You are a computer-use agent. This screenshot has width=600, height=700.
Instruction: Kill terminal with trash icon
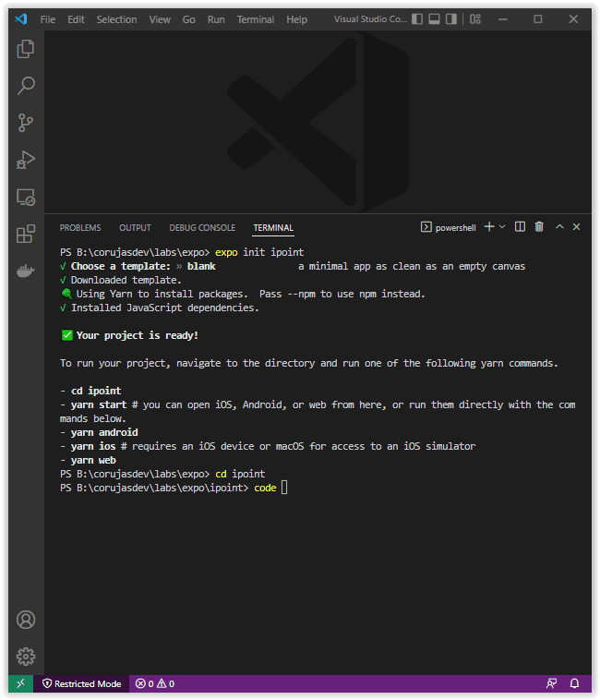pos(539,227)
